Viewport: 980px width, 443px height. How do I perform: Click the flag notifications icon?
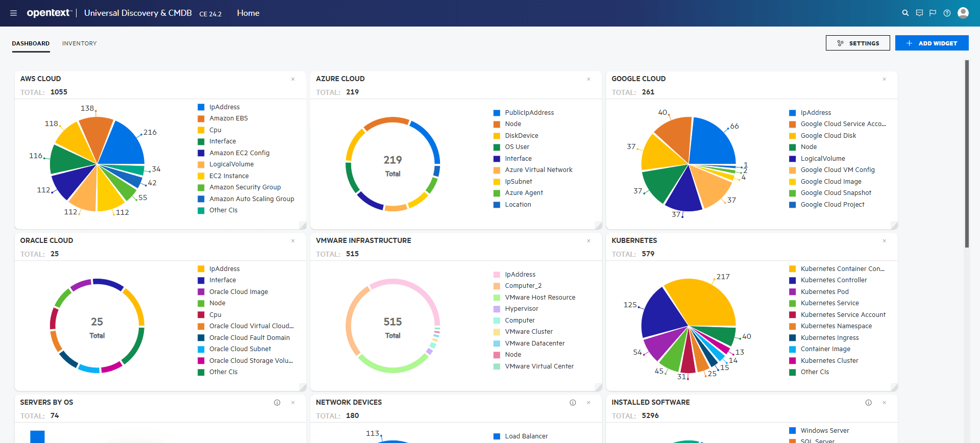(x=933, y=13)
